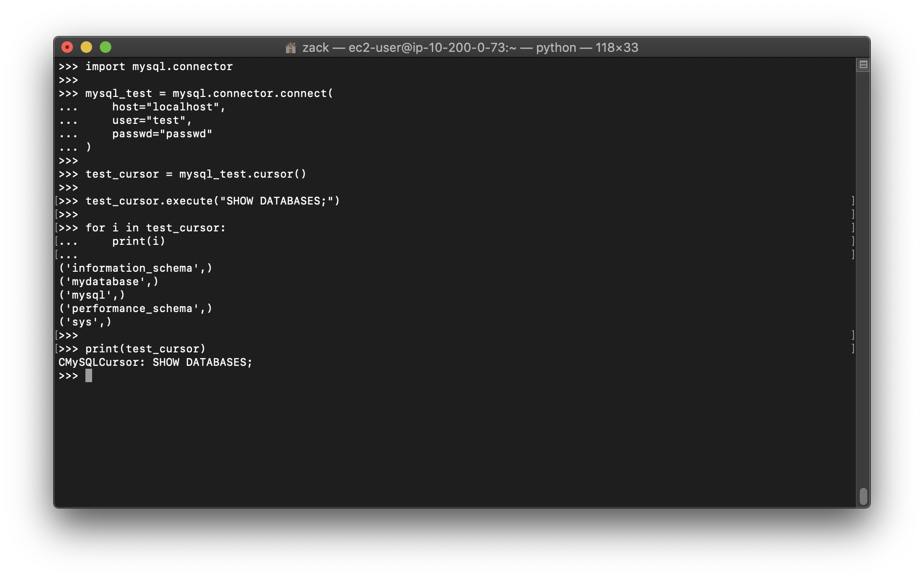Click the block cursor at last prompt
Image resolution: width=924 pixels, height=579 pixels.
click(x=89, y=375)
